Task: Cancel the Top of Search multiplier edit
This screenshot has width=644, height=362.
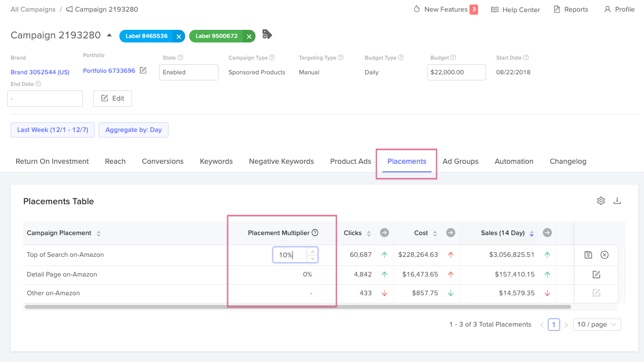Action: coord(605,255)
